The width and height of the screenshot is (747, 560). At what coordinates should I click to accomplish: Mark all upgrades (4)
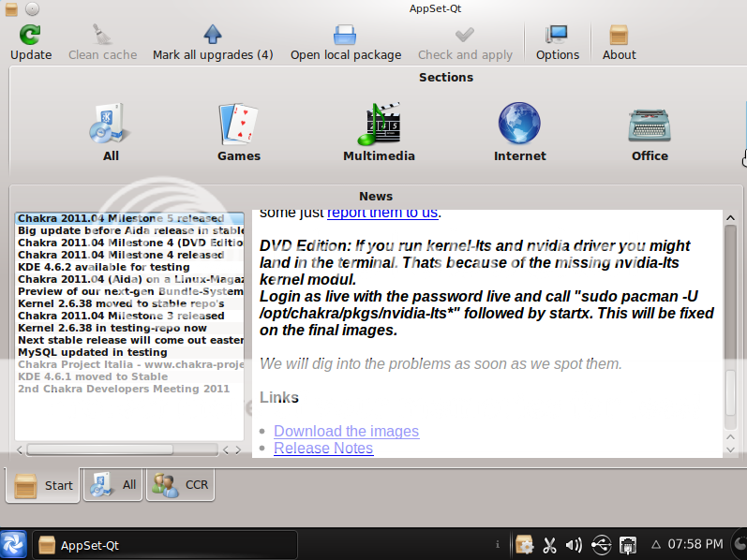[213, 43]
